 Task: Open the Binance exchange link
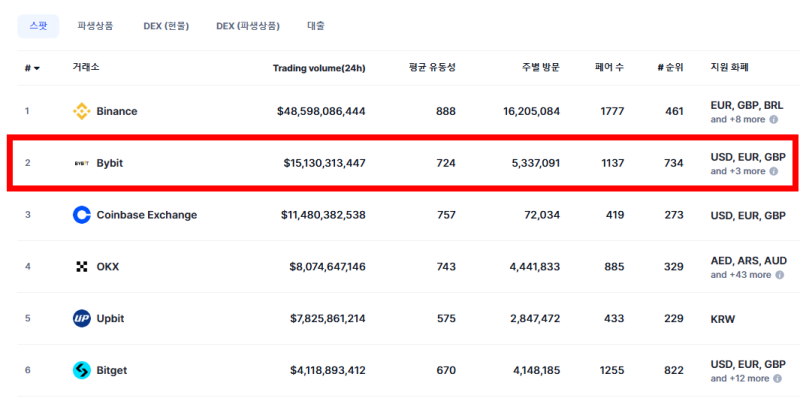point(117,111)
